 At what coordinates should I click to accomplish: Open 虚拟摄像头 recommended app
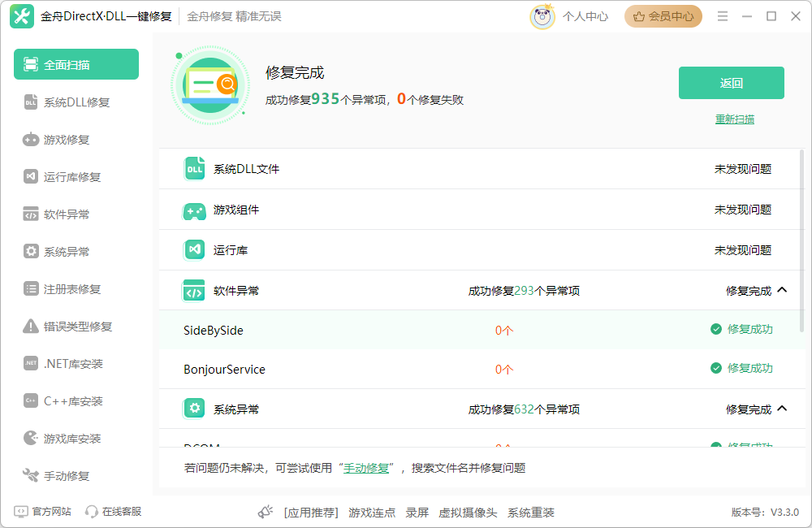468,513
